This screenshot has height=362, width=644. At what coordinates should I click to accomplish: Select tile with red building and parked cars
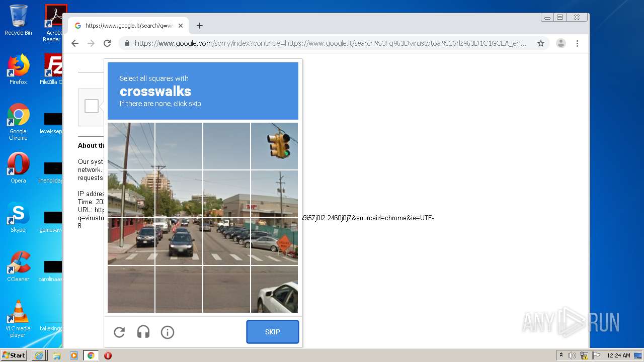[x=131, y=241]
